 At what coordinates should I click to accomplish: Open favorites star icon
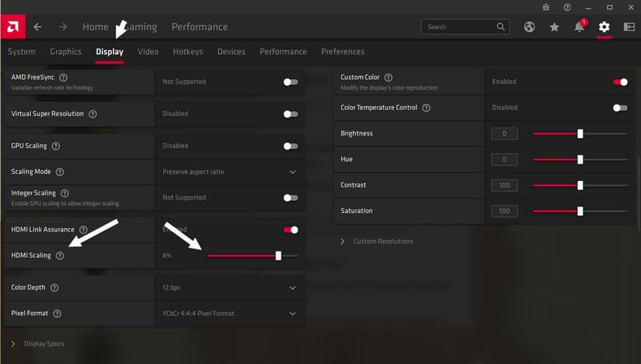[x=554, y=27]
